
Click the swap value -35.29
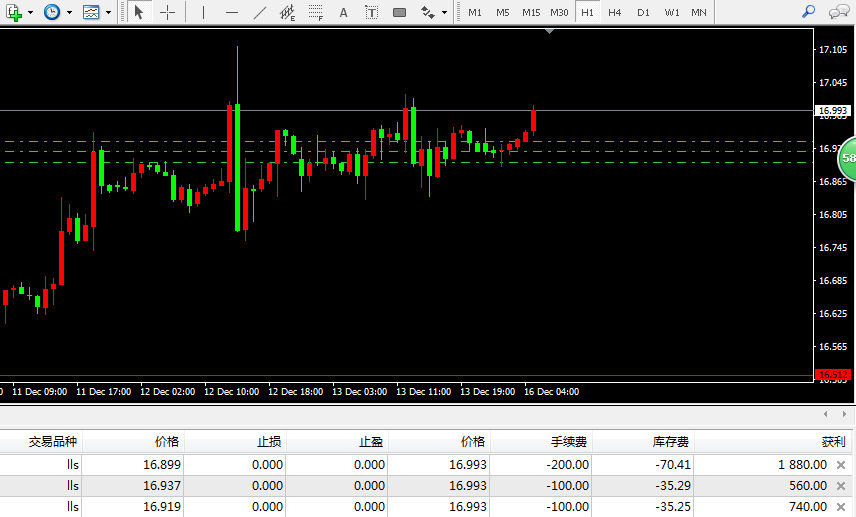tap(673, 485)
